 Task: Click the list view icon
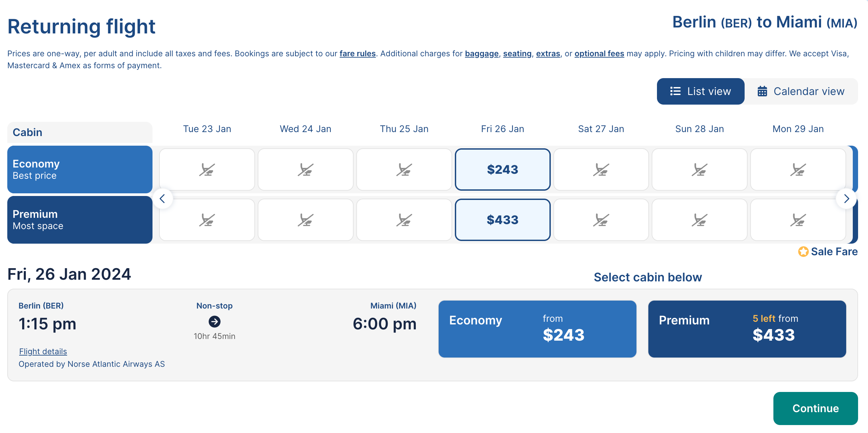(x=675, y=91)
